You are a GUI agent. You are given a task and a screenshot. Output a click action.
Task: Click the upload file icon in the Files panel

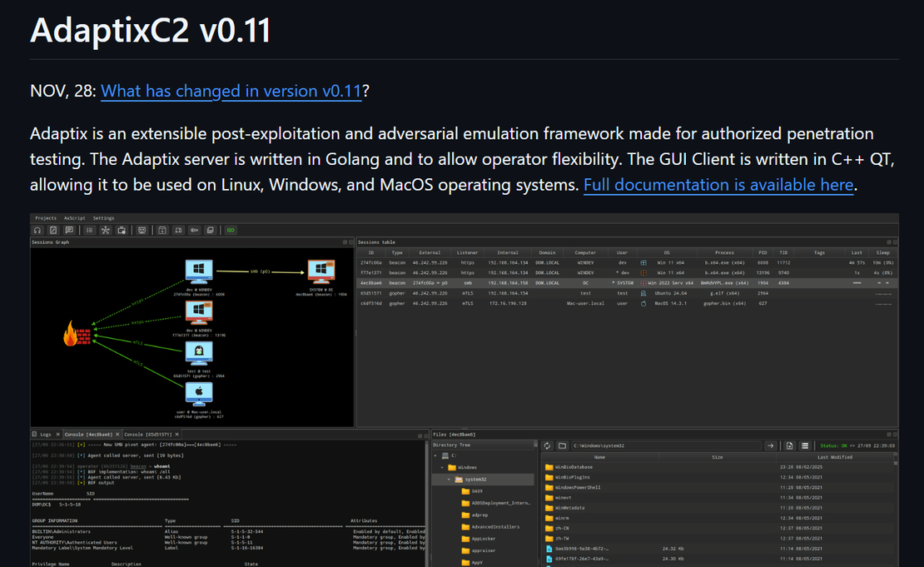coord(789,446)
